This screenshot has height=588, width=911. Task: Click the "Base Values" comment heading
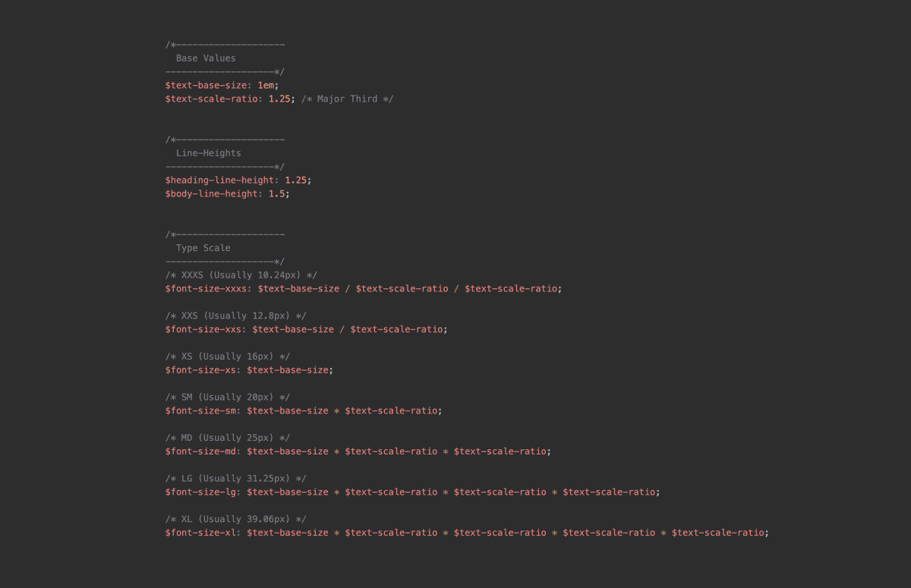tap(206, 58)
